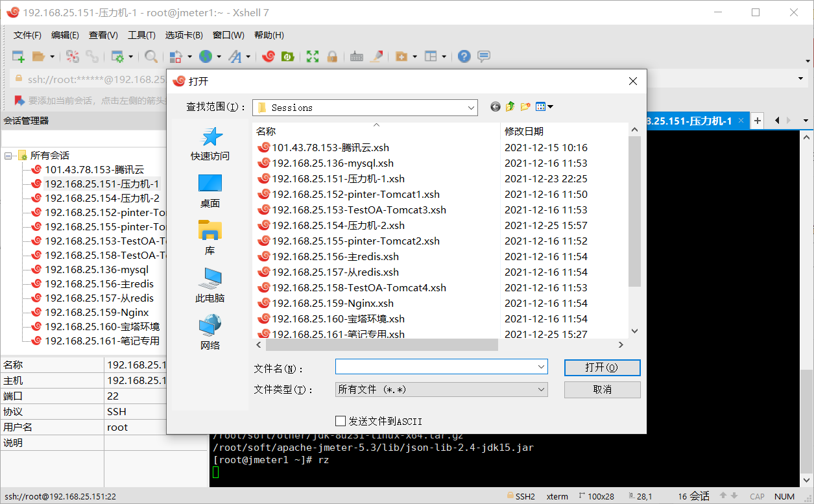
Task: Click the Create New Folder icon
Action: pos(525,107)
